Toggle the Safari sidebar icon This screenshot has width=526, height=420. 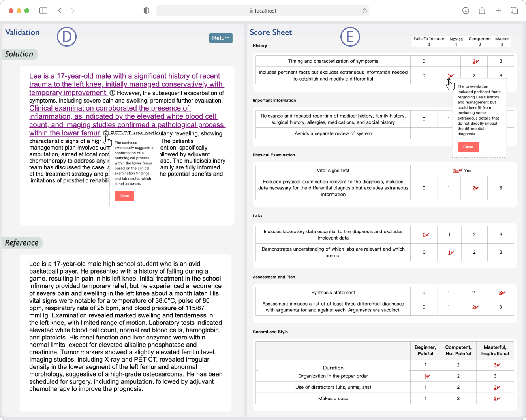tap(43, 11)
